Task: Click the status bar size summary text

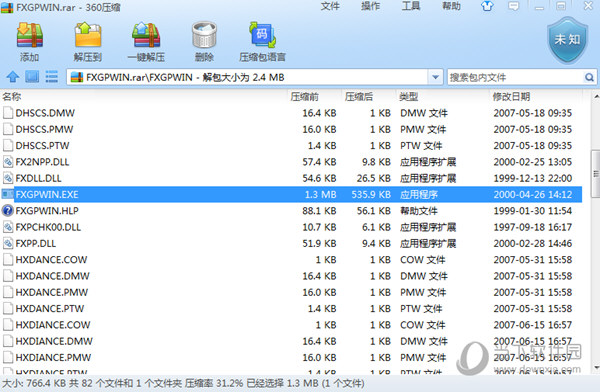Action: [x=183, y=383]
